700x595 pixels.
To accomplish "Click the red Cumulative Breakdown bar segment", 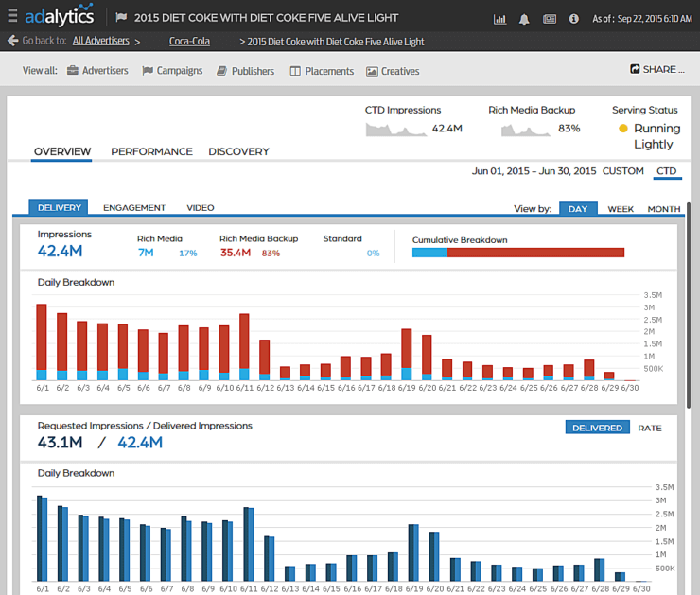I will pyautogui.click(x=535, y=253).
